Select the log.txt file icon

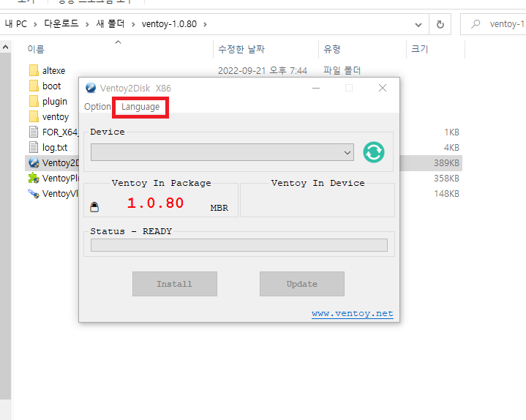coord(34,147)
